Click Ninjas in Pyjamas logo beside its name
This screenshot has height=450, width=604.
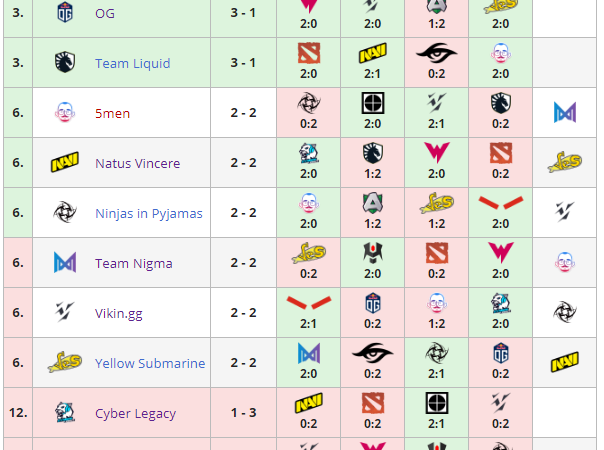[x=65, y=212]
